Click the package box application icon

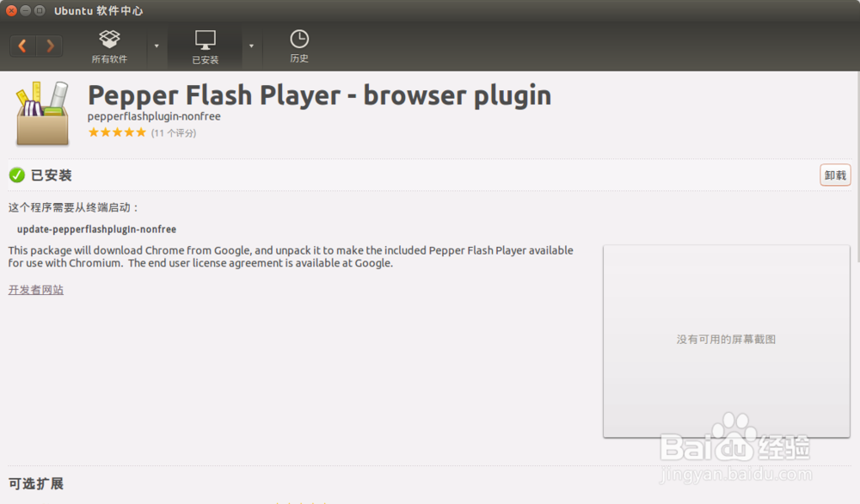coord(42,113)
